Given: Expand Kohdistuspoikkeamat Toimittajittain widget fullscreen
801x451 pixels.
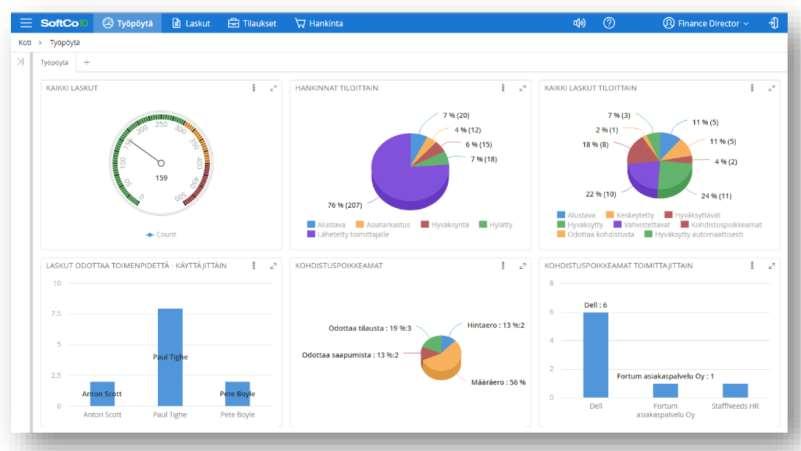Looking at the screenshot, I should 771,266.
